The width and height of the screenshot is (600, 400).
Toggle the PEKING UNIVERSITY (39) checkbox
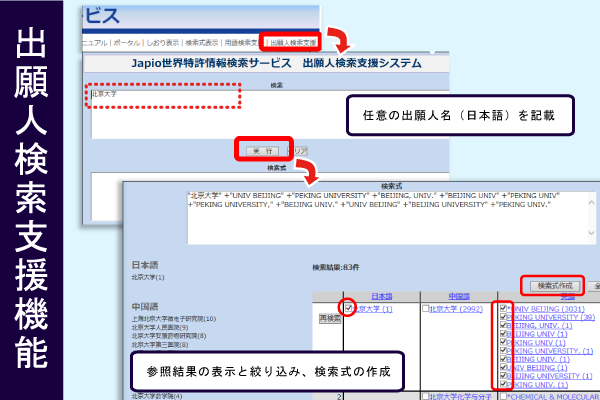click(503, 319)
